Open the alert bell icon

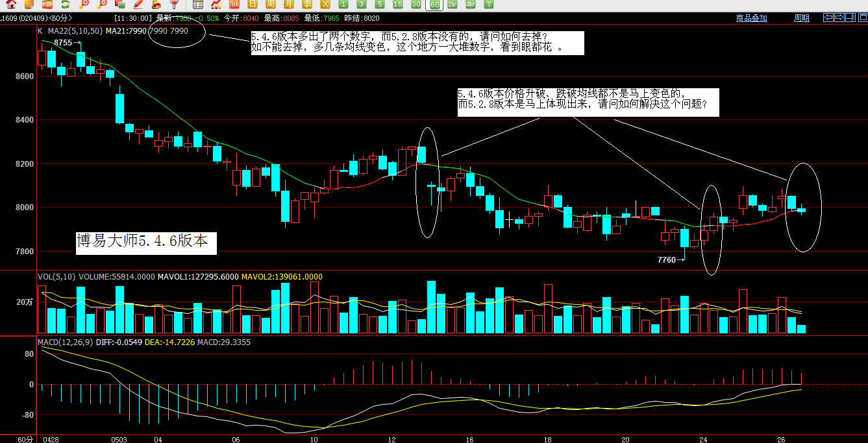click(x=156, y=5)
